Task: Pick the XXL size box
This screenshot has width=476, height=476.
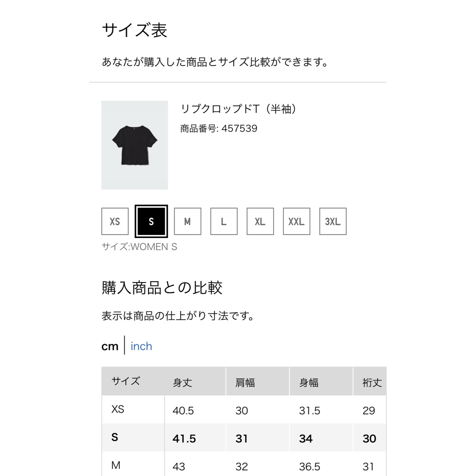Action: coord(297,221)
